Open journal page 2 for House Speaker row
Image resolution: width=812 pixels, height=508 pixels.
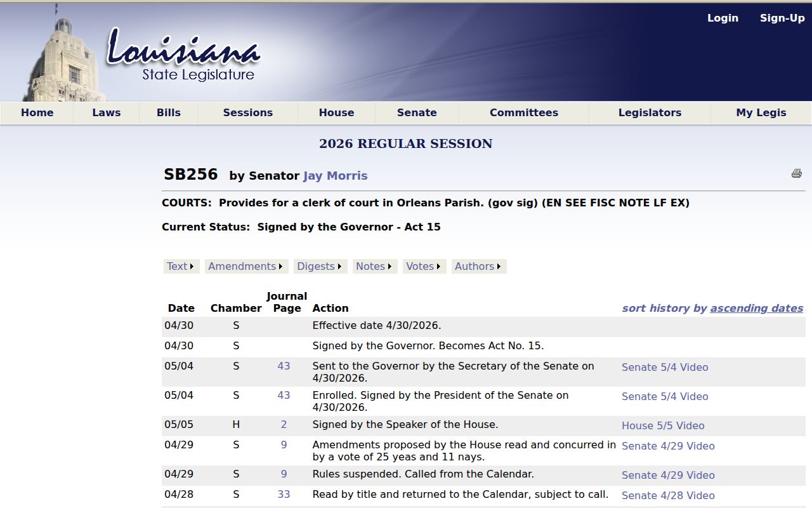(x=284, y=425)
